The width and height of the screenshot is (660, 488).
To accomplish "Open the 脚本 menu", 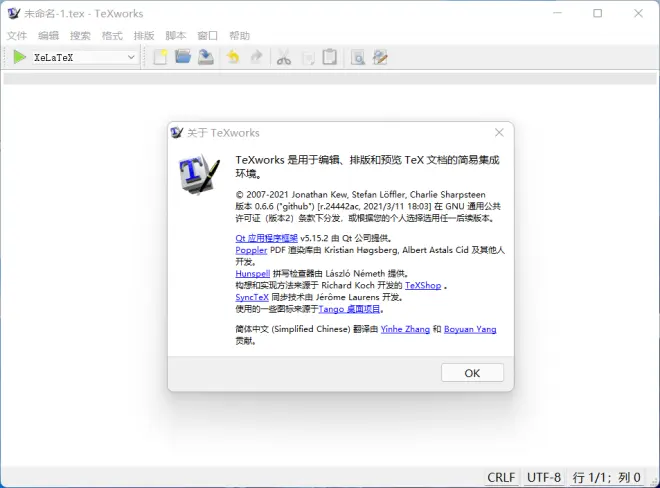I will [x=176, y=36].
